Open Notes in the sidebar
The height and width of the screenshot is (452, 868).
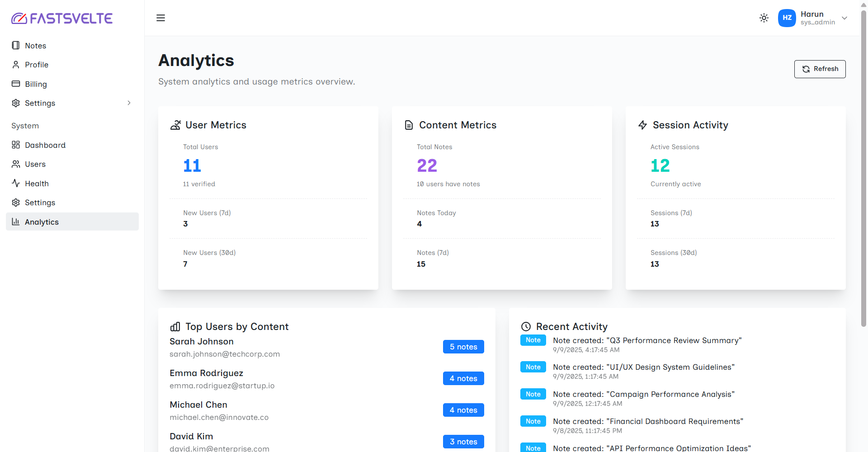click(x=35, y=46)
